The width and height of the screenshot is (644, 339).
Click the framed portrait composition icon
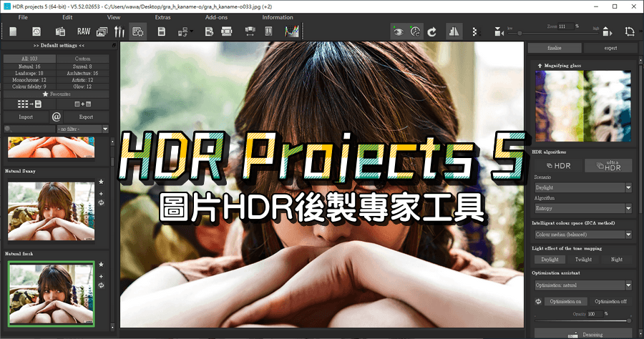[268, 31]
